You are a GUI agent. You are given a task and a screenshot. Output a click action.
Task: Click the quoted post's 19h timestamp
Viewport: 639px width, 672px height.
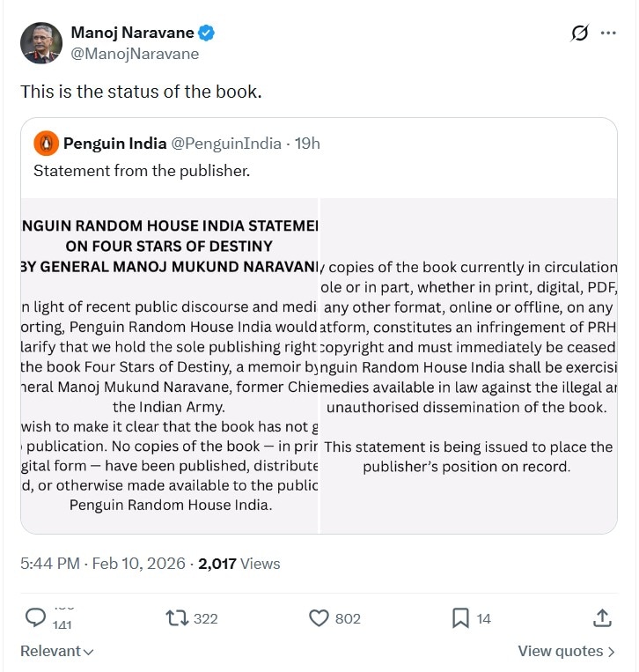click(x=307, y=143)
